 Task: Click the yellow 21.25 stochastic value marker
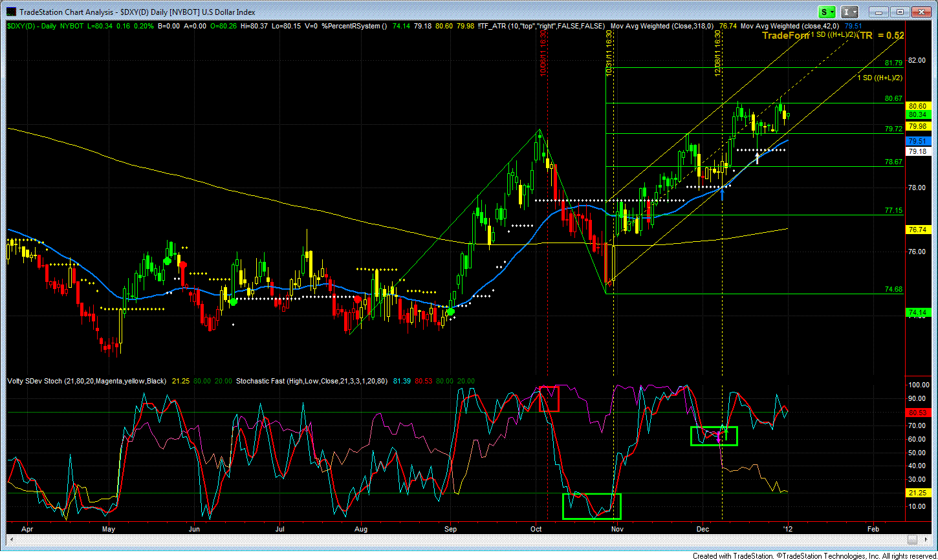pos(919,493)
